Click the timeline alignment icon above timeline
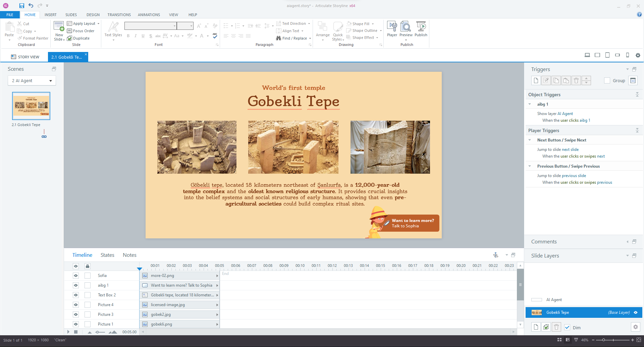Screen dimensions: 644x347 coord(496,255)
